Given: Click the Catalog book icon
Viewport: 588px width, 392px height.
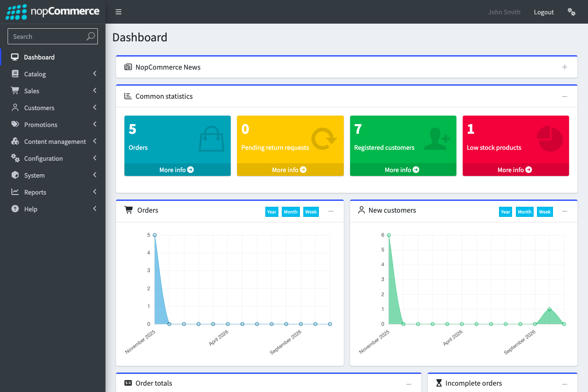Looking at the screenshot, I should [x=15, y=74].
